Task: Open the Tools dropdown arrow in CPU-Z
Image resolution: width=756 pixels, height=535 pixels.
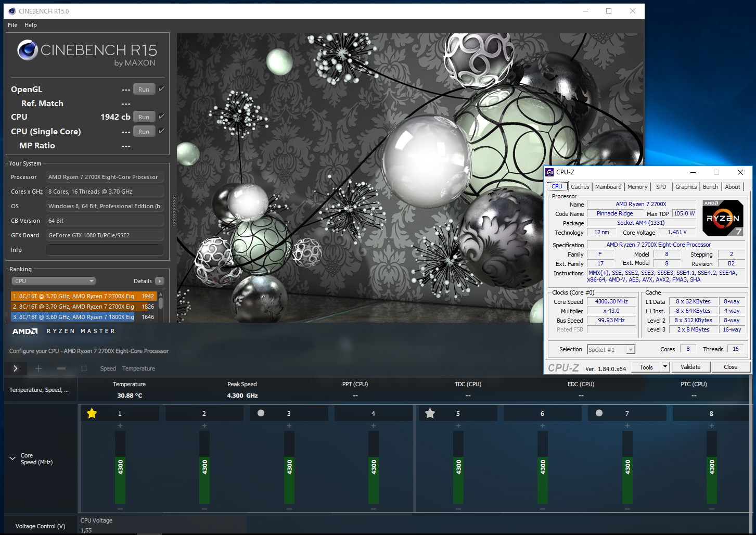Action: [665, 367]
